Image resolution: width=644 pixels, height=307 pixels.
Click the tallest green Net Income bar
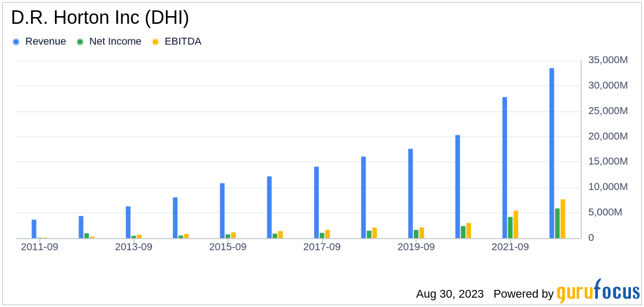click(x=557, y=223)
